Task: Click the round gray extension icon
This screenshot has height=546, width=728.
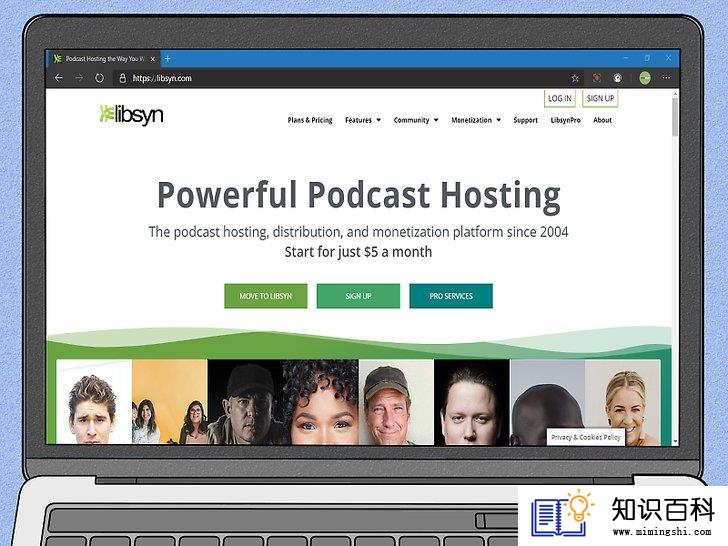Action: pyautogui.click(x=618, y=78)
